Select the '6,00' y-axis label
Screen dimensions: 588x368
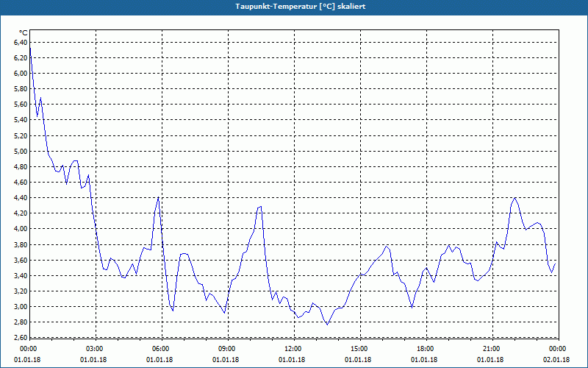(x=21, y=73)
